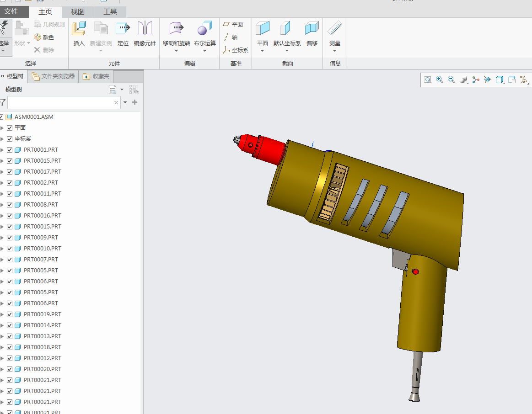Open the 默认坐标系 dropdown arrow
Viewport: 532px width, 414px height.
coord(287,51)
